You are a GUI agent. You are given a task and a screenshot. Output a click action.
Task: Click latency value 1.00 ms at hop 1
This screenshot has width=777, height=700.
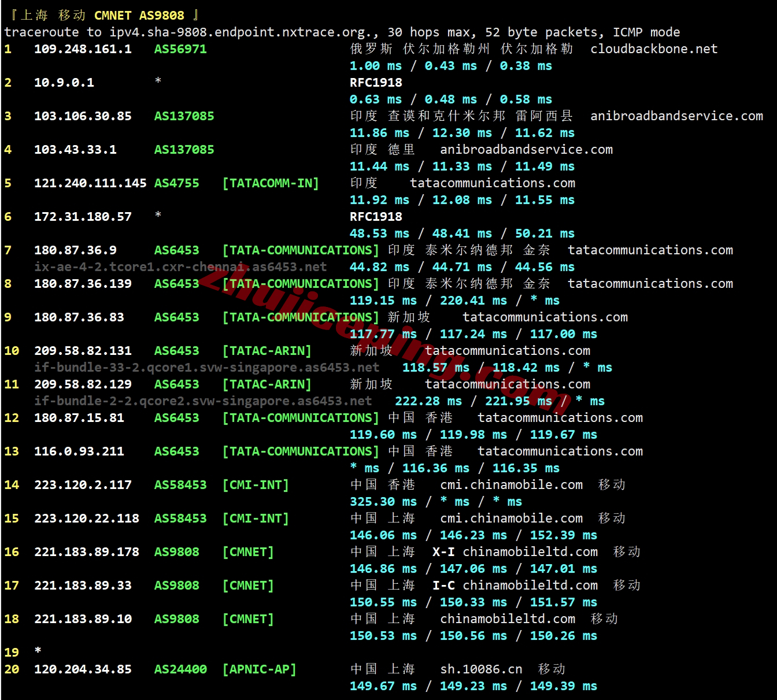click(376, 66)
